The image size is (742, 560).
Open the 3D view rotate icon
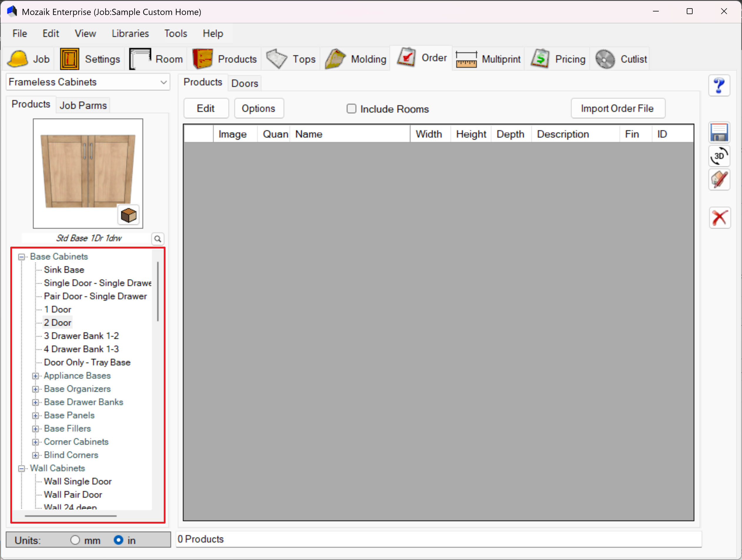719,156
